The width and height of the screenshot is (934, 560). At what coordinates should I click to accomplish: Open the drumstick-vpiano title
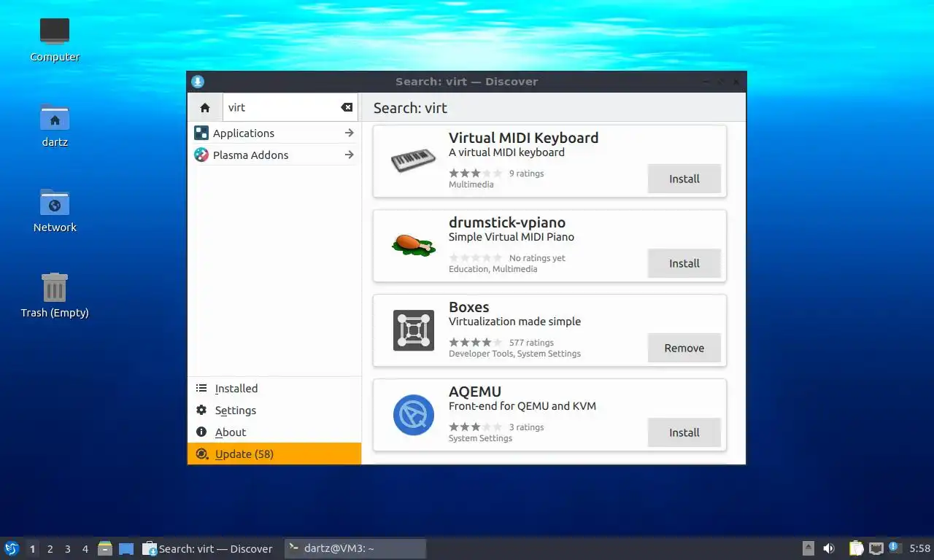[507, 222]
